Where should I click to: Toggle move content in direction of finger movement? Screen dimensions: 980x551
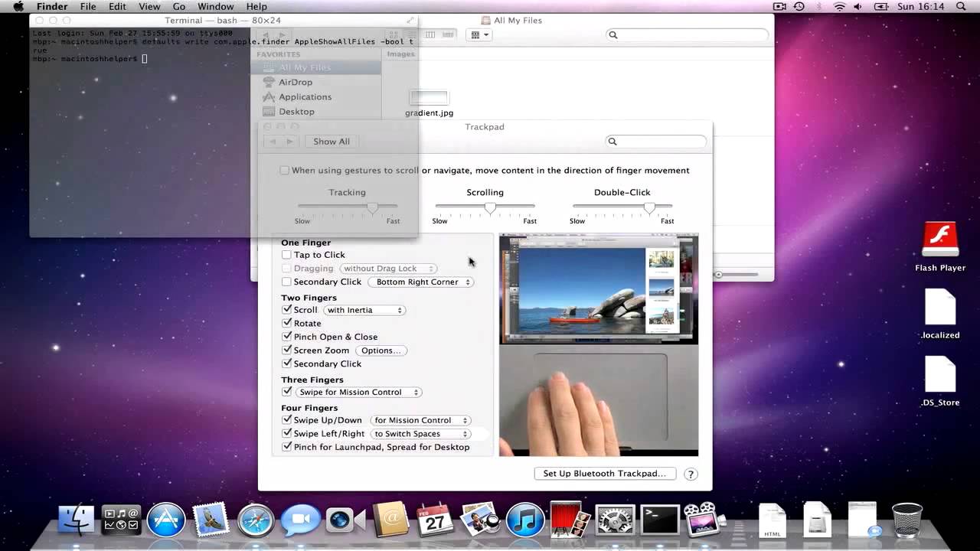285,170
